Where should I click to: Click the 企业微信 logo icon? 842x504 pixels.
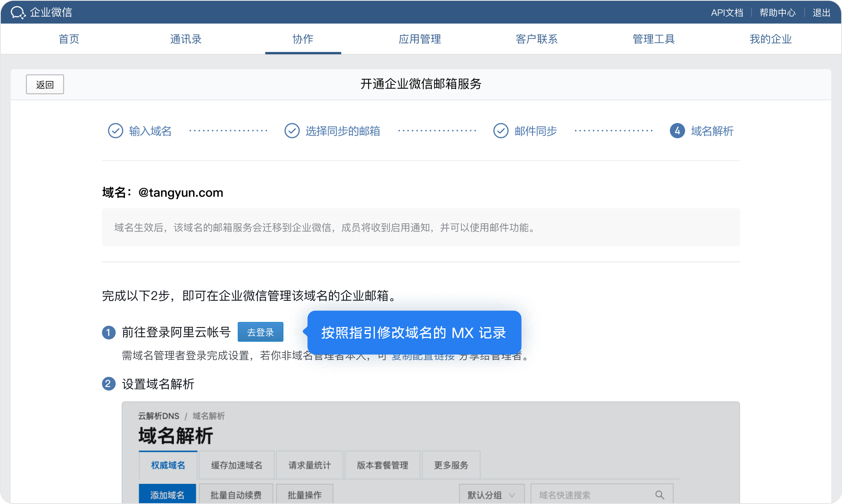(x=18, y=13)
